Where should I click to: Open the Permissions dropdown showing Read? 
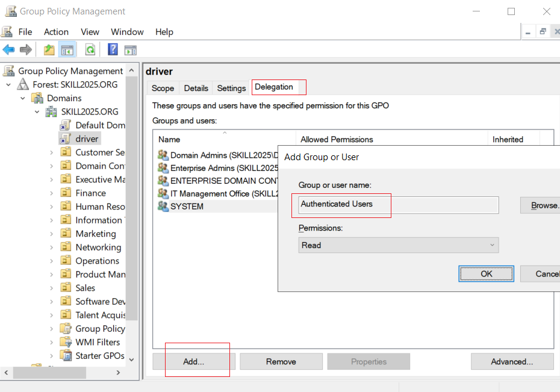click(398, 245)
